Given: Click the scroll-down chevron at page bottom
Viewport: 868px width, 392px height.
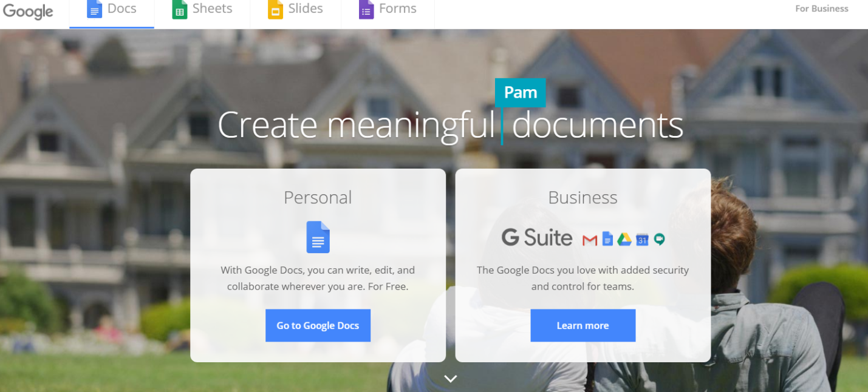Looking at the screenshot, I should click(450, 379).
